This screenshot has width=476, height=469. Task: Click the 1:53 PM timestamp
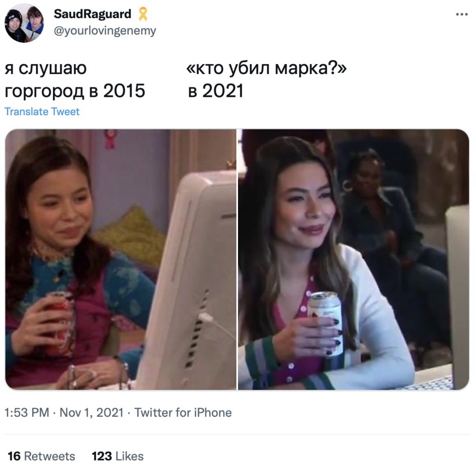point(26,413)
